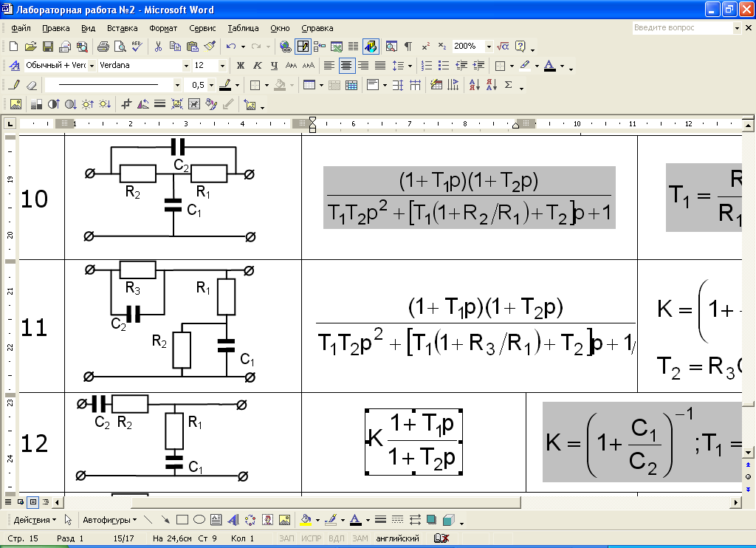Toggle bold Ж formatting
Image resolution: width=756 pixels, height=548 pixels.
(241, 66)
